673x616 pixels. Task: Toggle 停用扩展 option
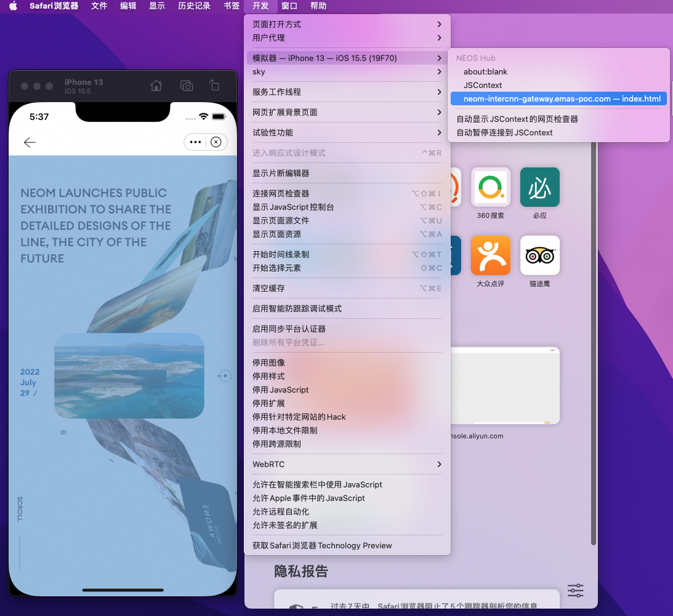[x=347, y=403]
